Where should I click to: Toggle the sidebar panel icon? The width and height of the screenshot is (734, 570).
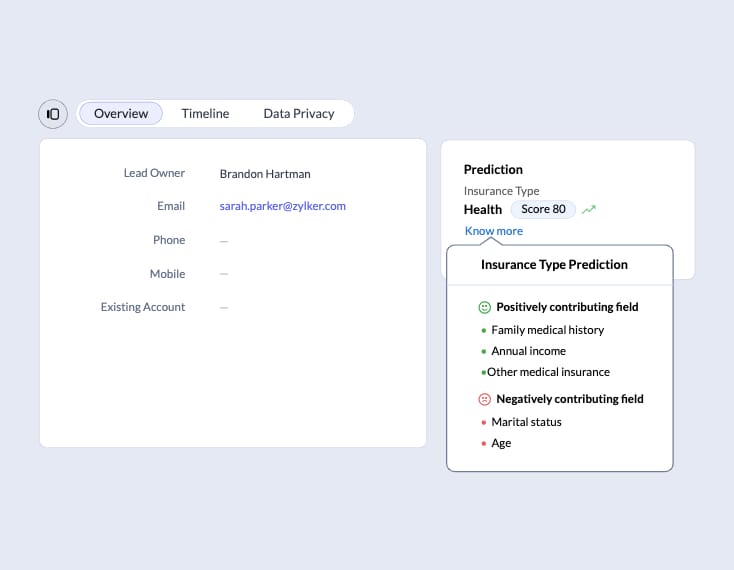coord(53,114)
